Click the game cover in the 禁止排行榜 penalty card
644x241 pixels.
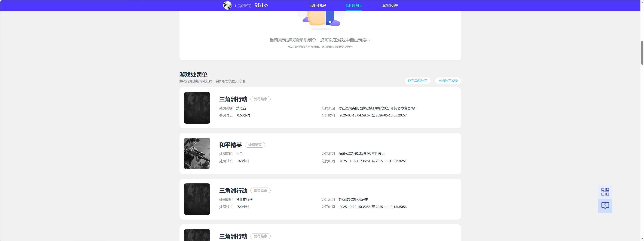197,199
